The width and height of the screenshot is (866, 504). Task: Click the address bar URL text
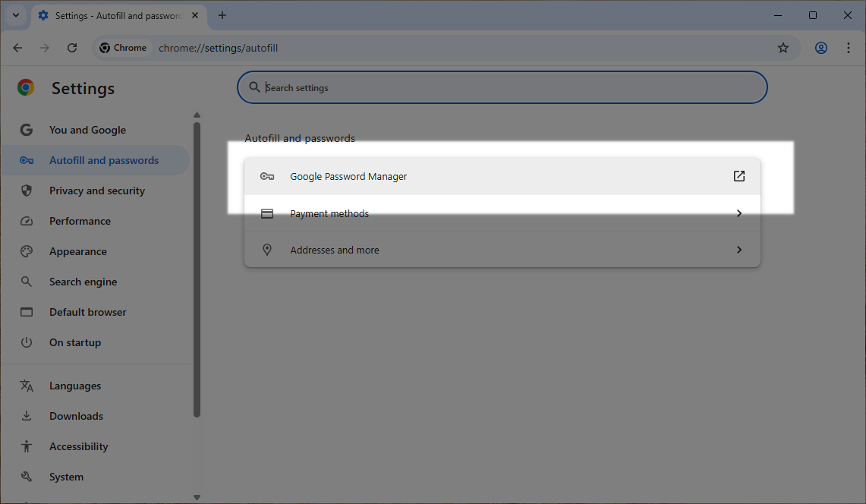point(218,48)
